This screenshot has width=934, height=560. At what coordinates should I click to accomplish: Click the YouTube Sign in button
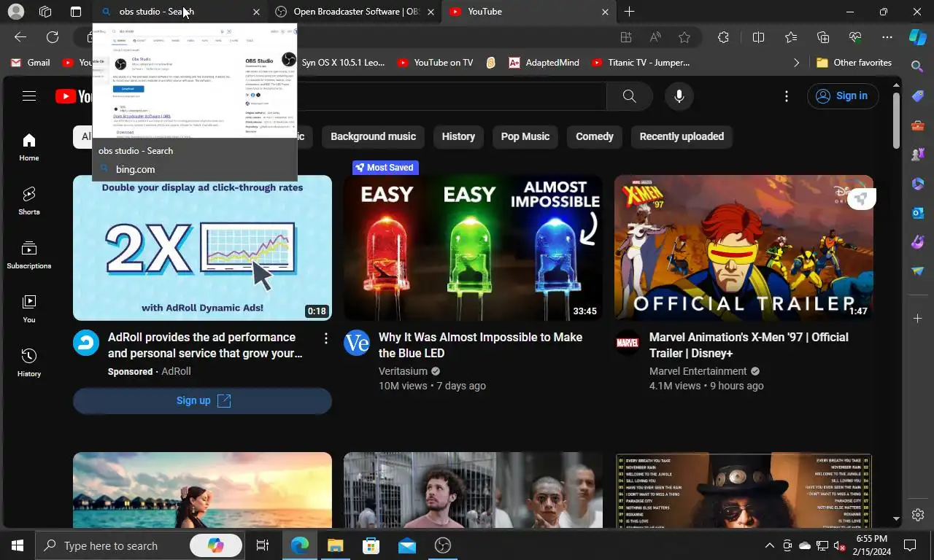(841, 96)
